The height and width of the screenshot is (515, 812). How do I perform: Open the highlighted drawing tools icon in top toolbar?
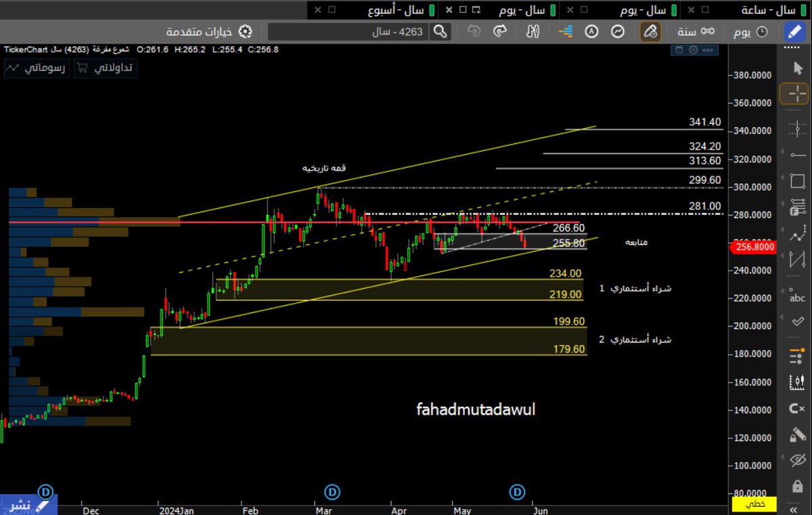pos(650,31)
